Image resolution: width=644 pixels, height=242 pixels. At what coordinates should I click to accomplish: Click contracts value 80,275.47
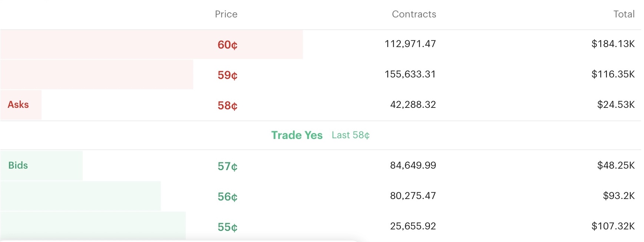[x=413, y=196]
